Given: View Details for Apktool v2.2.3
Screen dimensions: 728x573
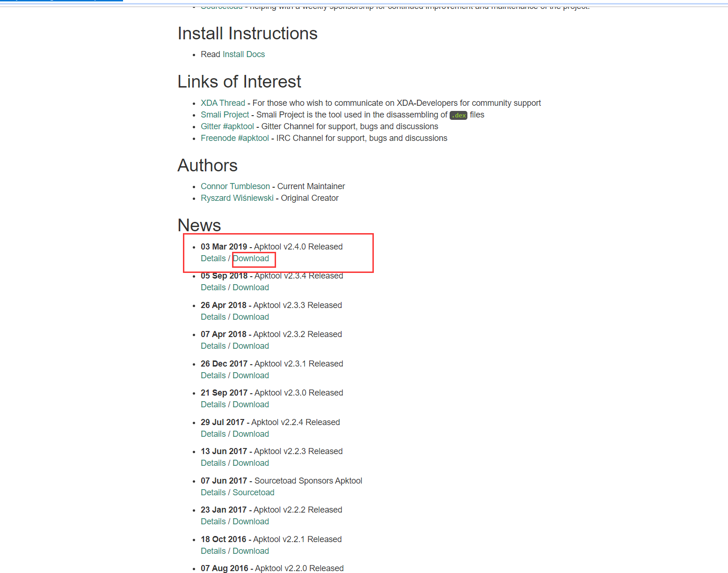Looking at the screenshot, I should [x=213, y=463].
